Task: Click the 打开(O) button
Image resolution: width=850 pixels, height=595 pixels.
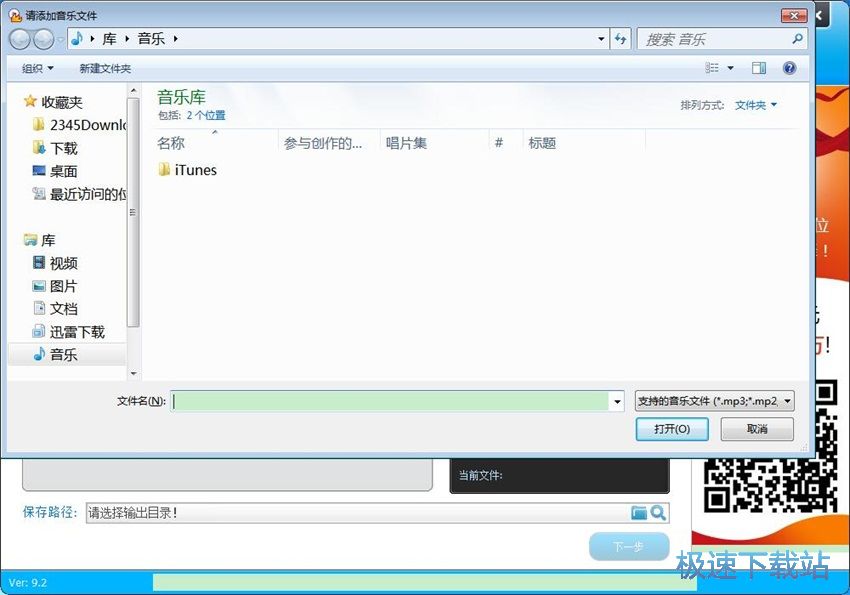Action: [672, 429]
